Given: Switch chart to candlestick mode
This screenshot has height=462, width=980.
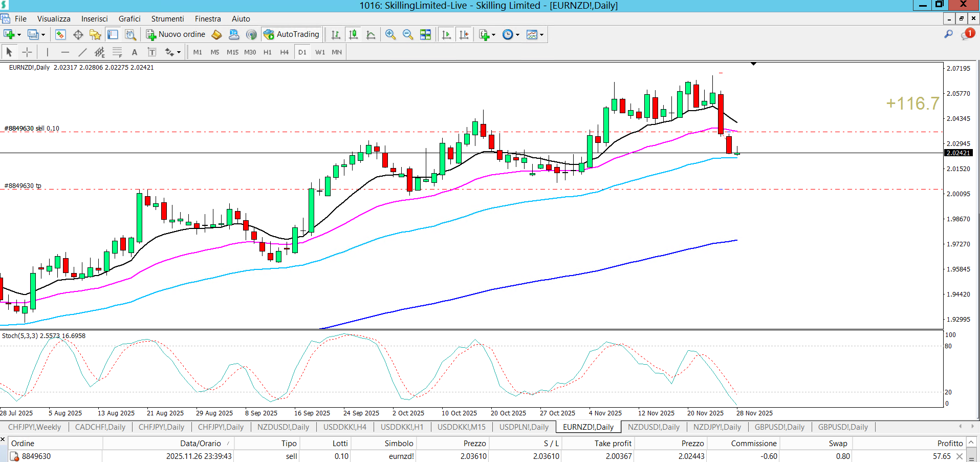Looking at the screenshot, I should pyautogui.click(x=353, y=34).
